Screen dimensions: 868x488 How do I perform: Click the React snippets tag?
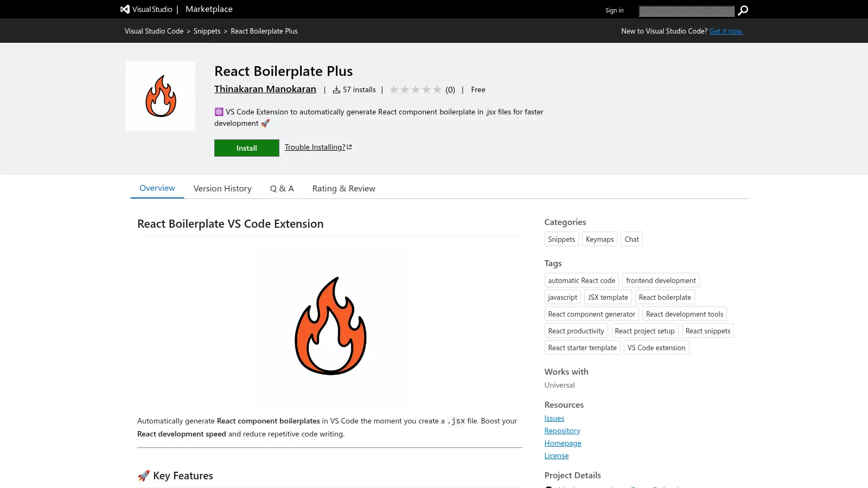click(x=708, y=331)
